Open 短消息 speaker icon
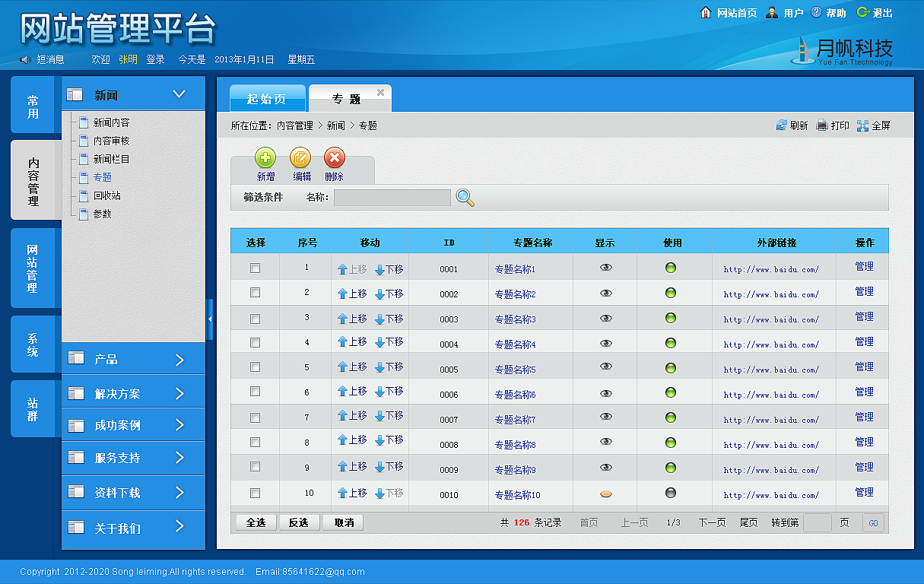 [x=25, y=59]
